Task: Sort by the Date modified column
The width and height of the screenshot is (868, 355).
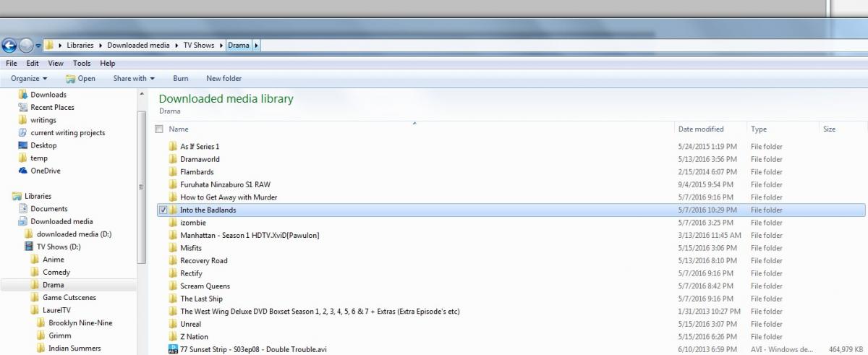Action: pos(701,129)
